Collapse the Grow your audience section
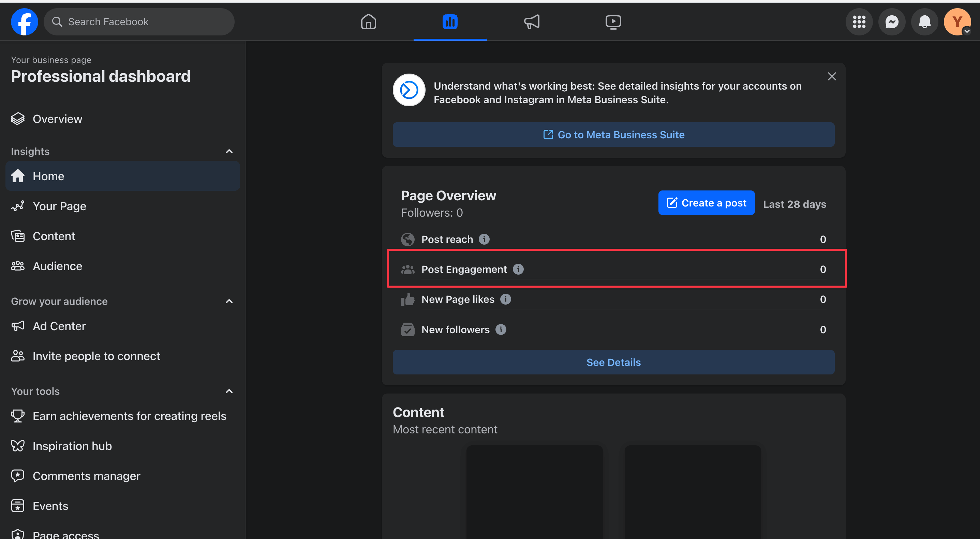Viewport: 980px width, 539px height. coord(229,301)
